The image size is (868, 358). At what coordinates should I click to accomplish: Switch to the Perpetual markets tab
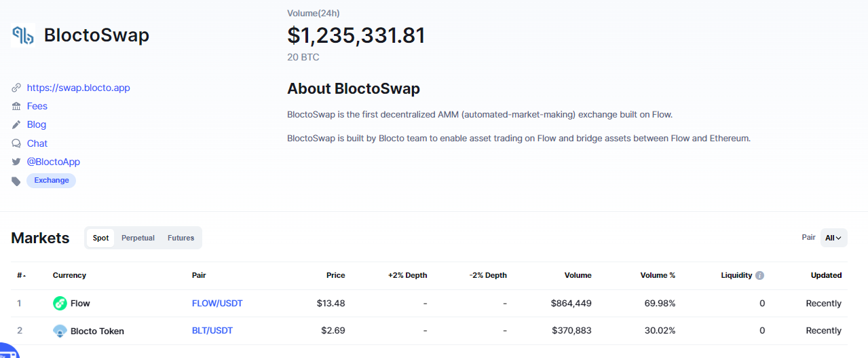tap(138, 238)
